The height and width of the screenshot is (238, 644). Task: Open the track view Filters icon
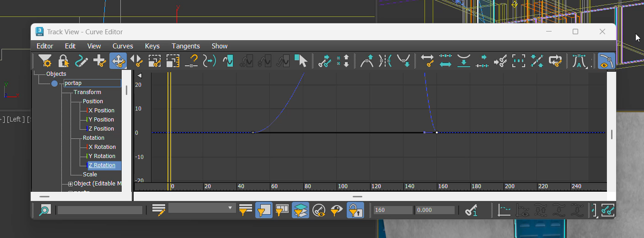[x=45, y=61]
